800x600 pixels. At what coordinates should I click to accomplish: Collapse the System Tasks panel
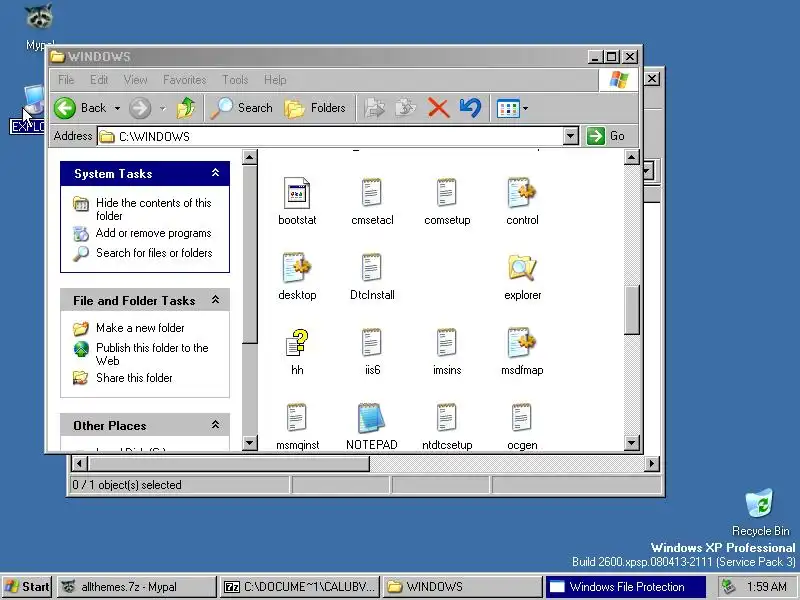coord(215,173)
